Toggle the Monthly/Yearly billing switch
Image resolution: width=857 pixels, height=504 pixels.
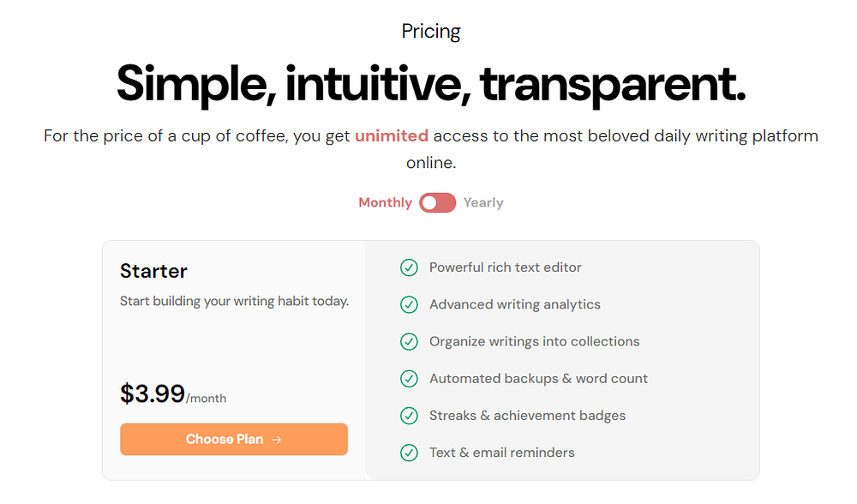pyautogui.click(x=437, y=203)
